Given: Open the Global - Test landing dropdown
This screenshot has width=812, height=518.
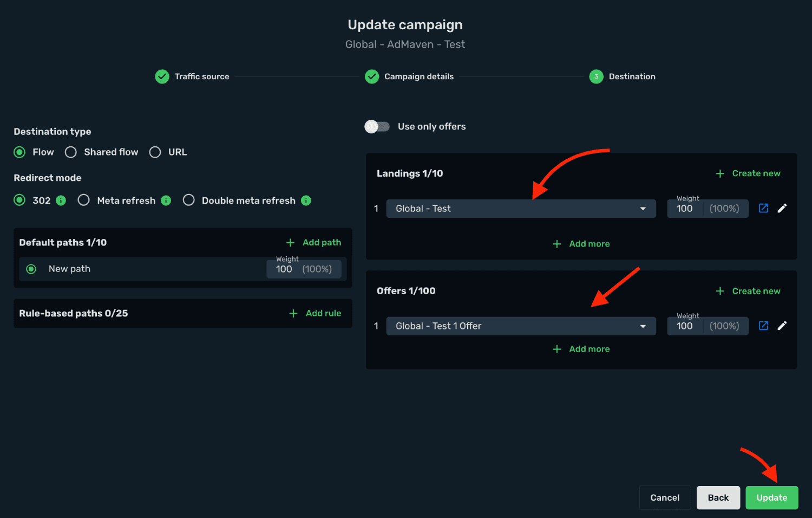Looking at the screenshot, I should (x=521, y=209).
